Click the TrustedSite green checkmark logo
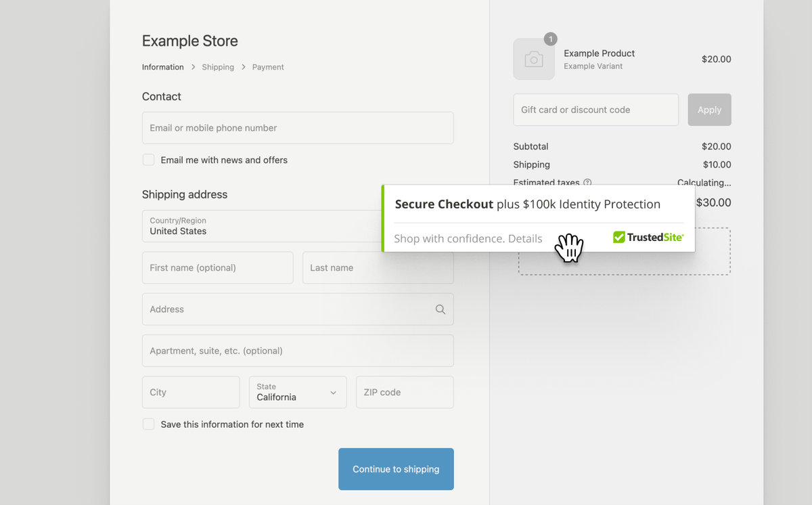 click(x=619, y=237)
